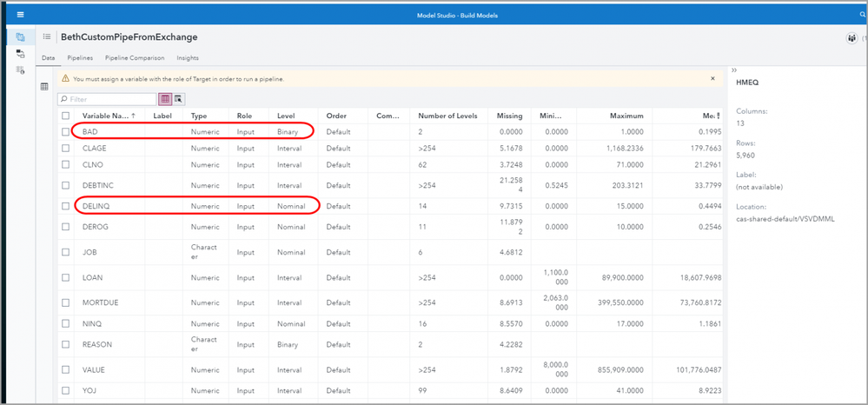Viewport: 868px width, 405px height.
Task: Switch to the Pipelines tab
Action: [x=80, y=58]
